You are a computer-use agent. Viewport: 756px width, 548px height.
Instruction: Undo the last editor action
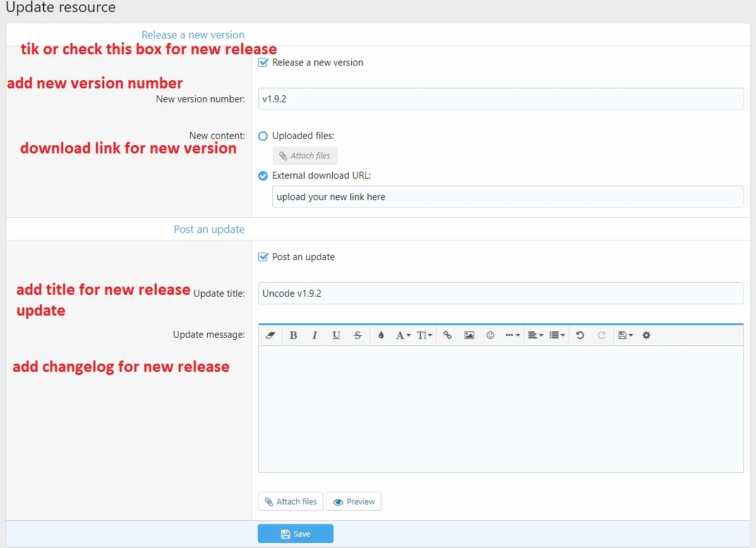(x=580, y=335)
